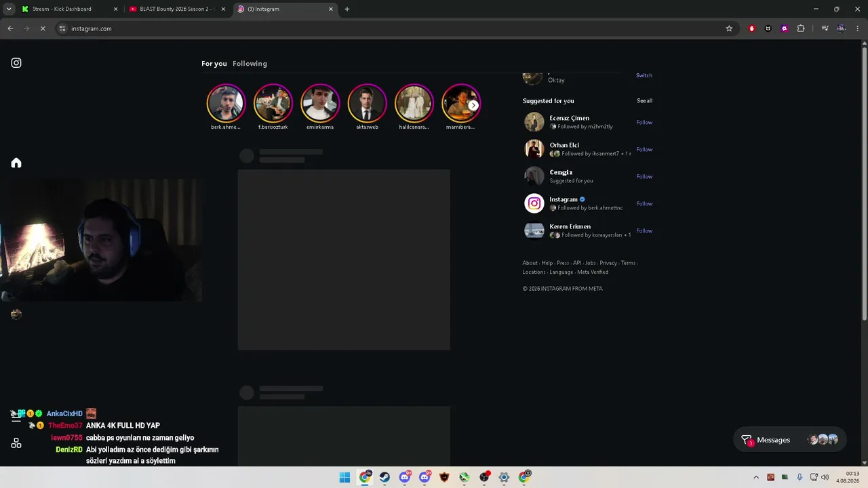Open the Chrome Extensions puzzle icon
Image resolution: width=868 pixels, height=488 pixels.
(x=801, y=28)
